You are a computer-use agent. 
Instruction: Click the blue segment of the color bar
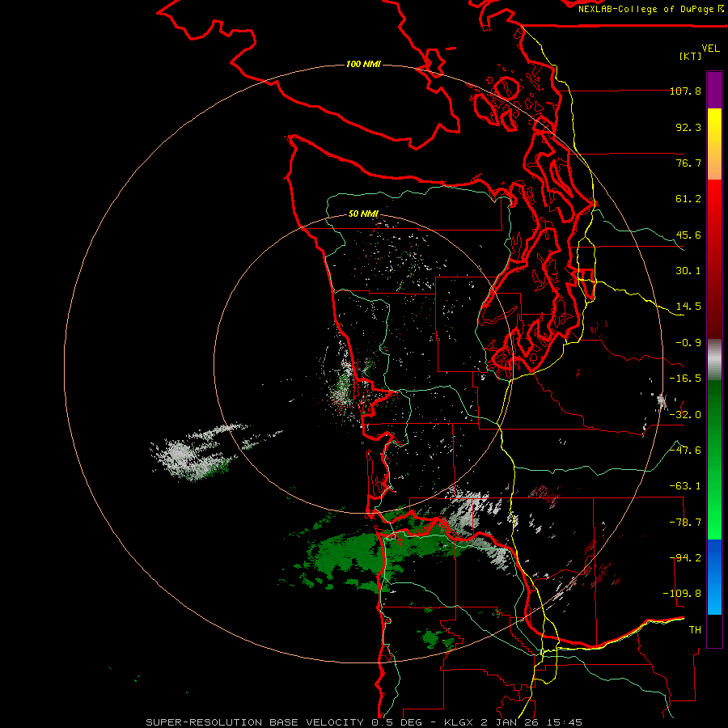point(714,577)
